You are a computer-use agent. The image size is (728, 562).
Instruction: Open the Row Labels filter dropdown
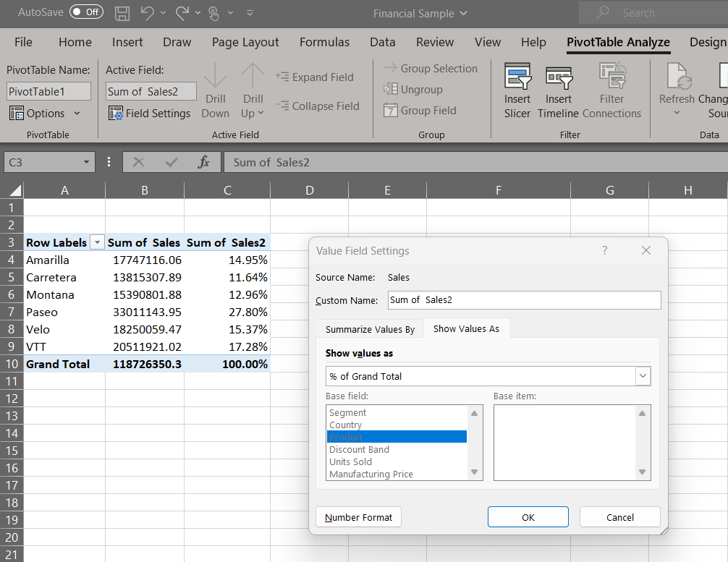(97, 243)
